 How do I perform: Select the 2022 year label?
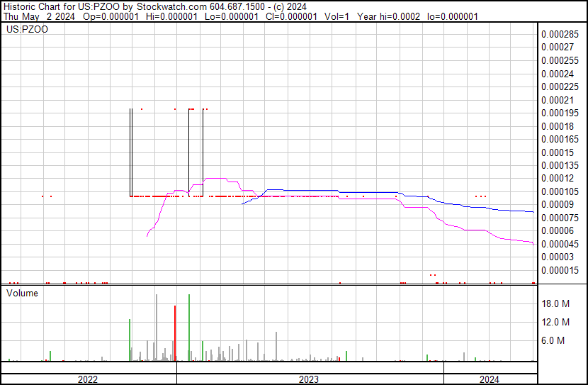pyautogui.click(x=88, y=379)
